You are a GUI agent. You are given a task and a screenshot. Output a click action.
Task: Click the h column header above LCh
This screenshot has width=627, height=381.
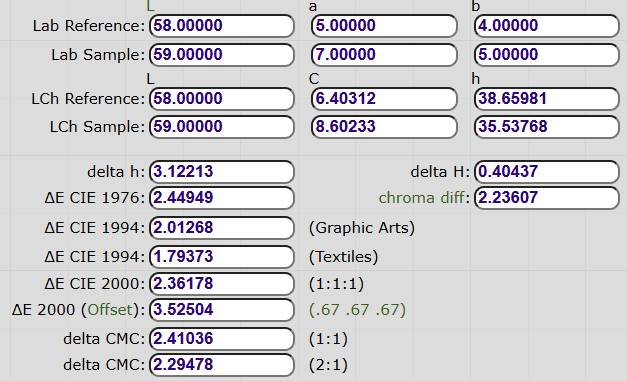[x=475, y=79]
